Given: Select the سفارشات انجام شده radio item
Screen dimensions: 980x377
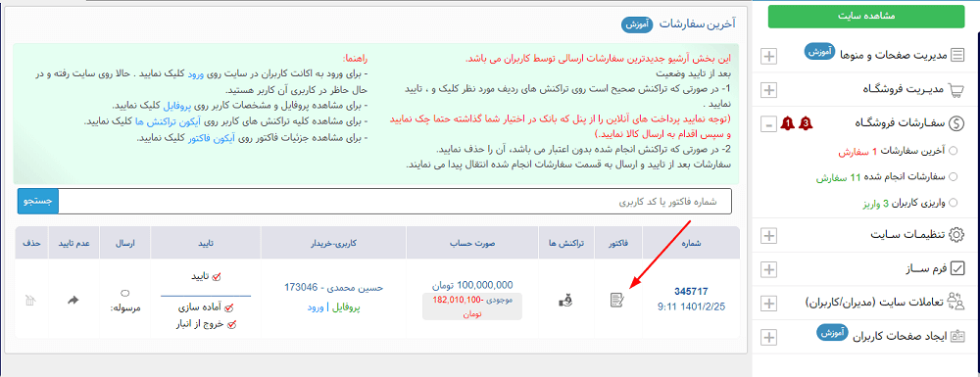Looking at the screenshot, I should tap(954, 177).
